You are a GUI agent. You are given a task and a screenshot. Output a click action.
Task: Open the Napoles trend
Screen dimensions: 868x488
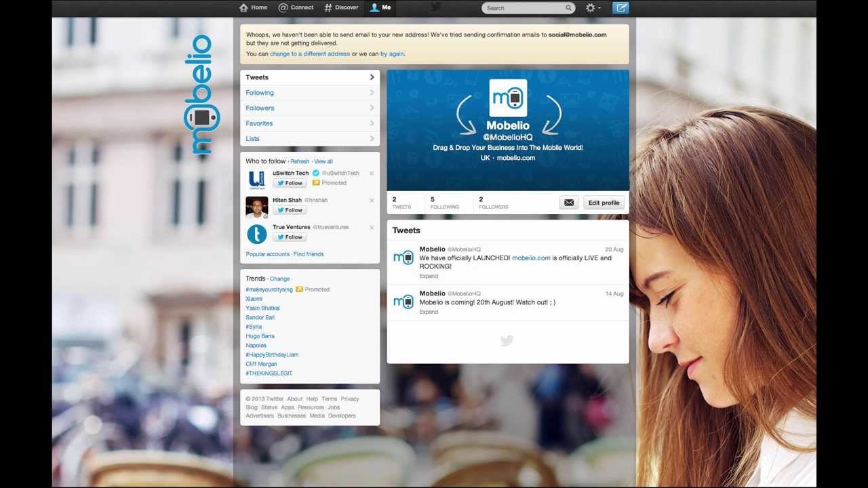pos(256,346)
